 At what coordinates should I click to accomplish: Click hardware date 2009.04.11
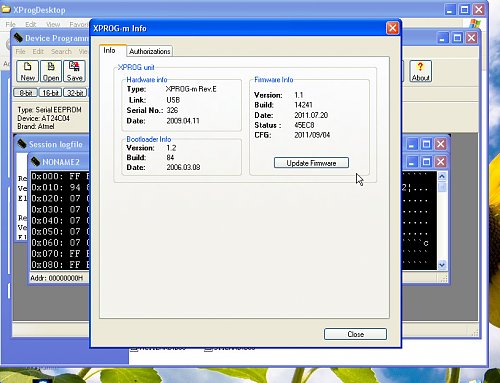click(x=183, y=121)
